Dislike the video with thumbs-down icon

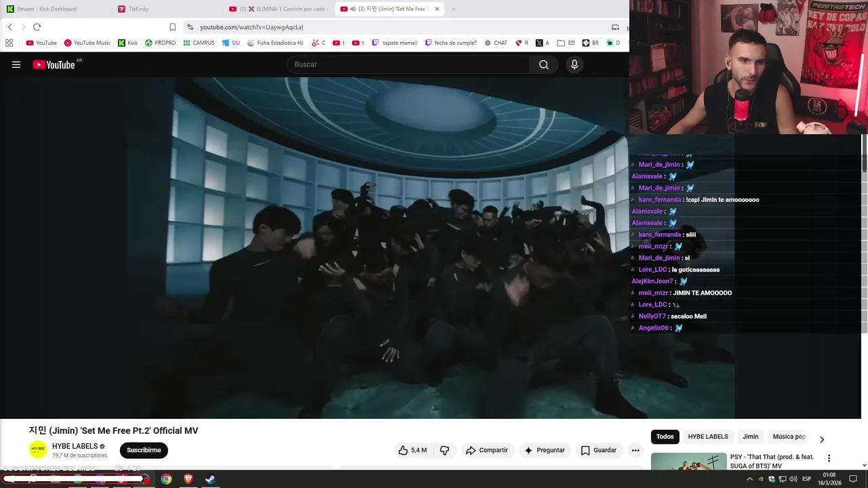[445, 450]
